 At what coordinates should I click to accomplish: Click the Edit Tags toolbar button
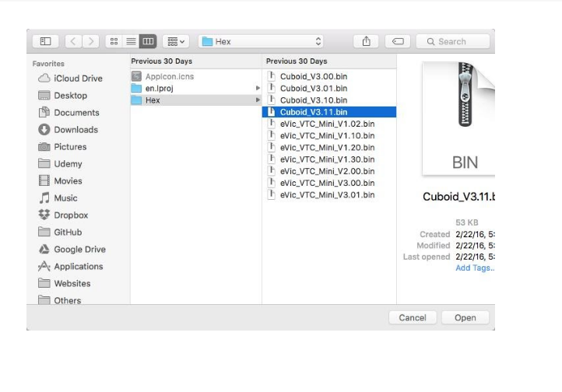click(x=398, y=41)
